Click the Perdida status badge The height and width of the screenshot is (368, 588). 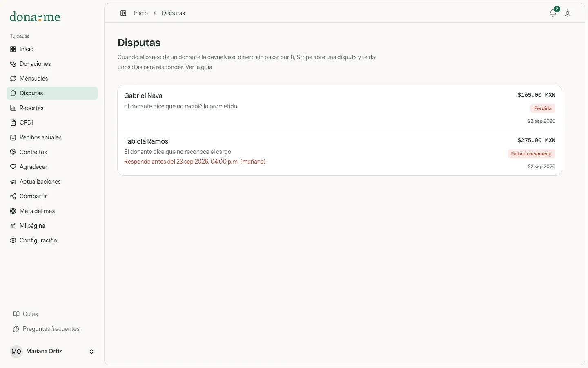(x=543, y=108)
